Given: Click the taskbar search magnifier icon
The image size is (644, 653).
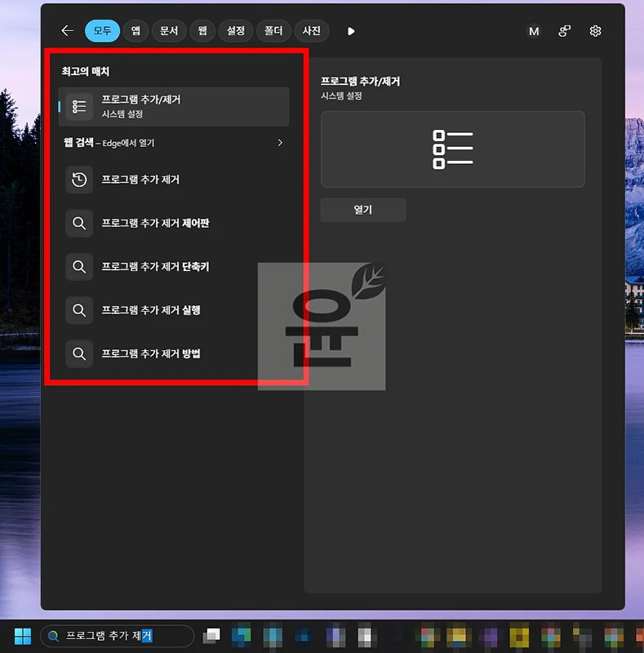Looking at the screenshot, I should pos(53,636).
